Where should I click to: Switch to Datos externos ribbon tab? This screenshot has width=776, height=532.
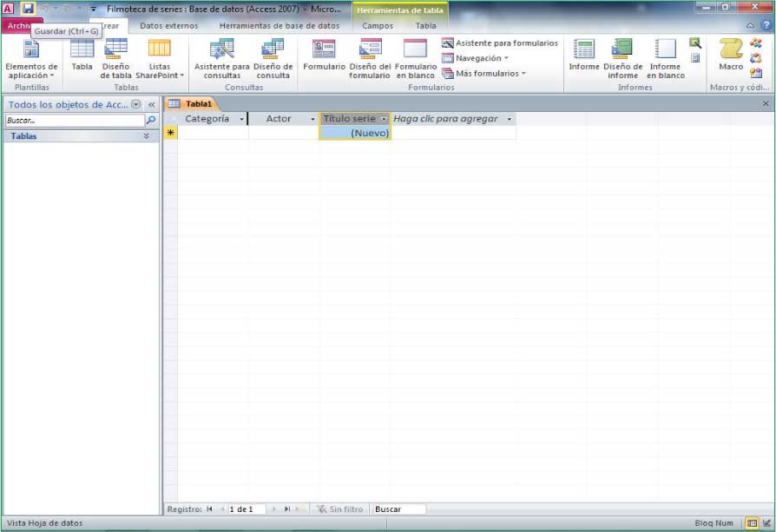point(168,26)
